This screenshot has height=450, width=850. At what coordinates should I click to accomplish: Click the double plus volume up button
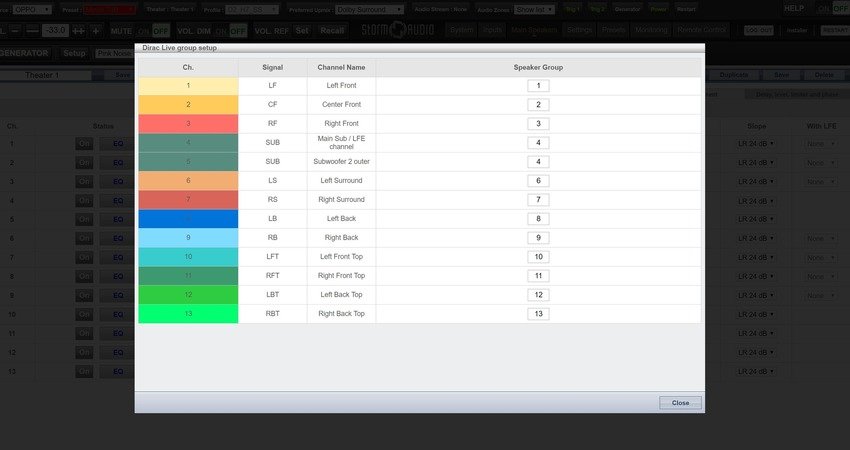point(79,31)
